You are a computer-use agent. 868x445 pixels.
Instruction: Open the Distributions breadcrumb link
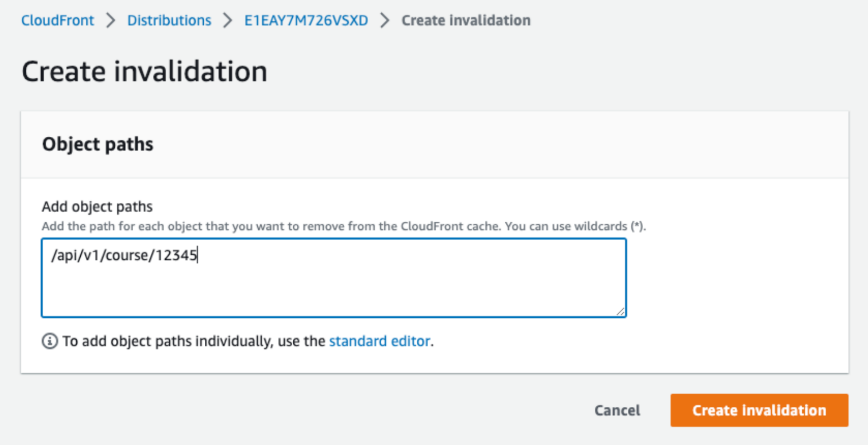point(169,21)
